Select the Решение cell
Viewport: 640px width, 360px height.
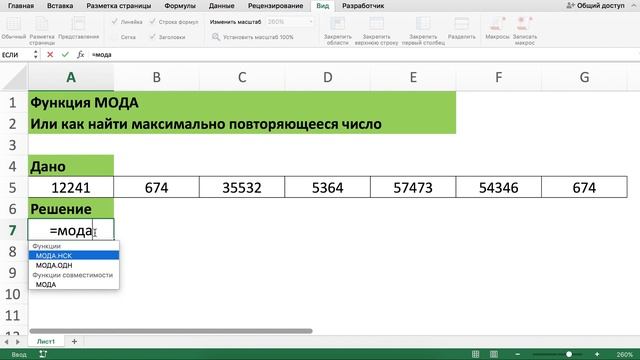[x=71, y=209]
